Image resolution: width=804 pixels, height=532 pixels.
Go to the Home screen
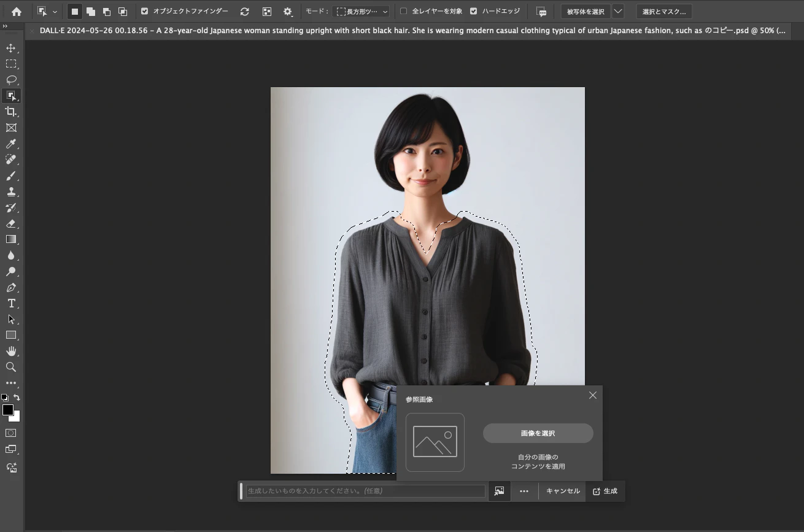[x=17, y=11]
